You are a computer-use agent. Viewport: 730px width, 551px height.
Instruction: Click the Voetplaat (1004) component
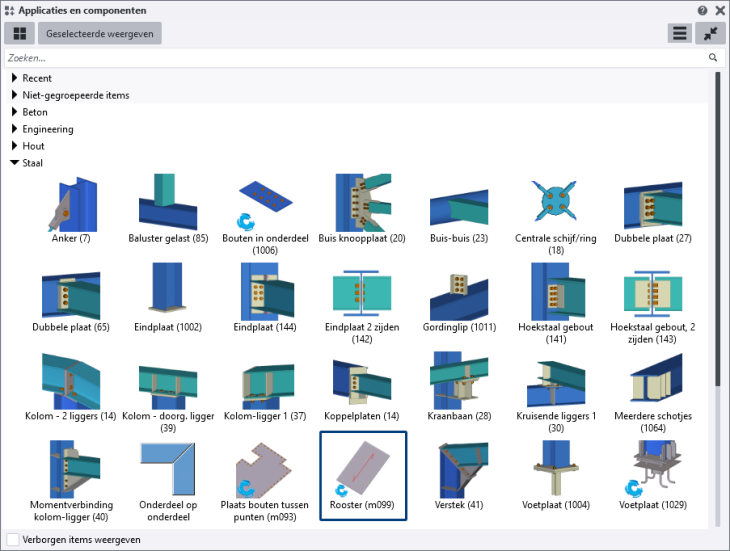click(x=556, y=472)
